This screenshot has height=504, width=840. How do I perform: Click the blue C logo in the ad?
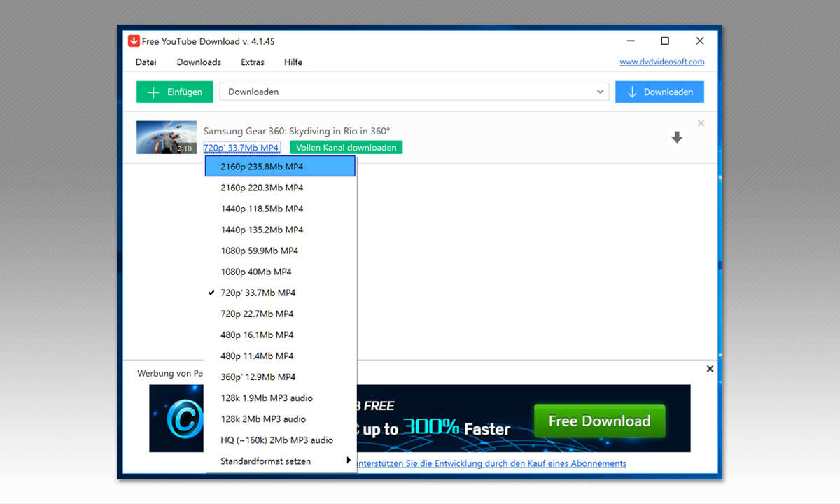coord(184,419)
